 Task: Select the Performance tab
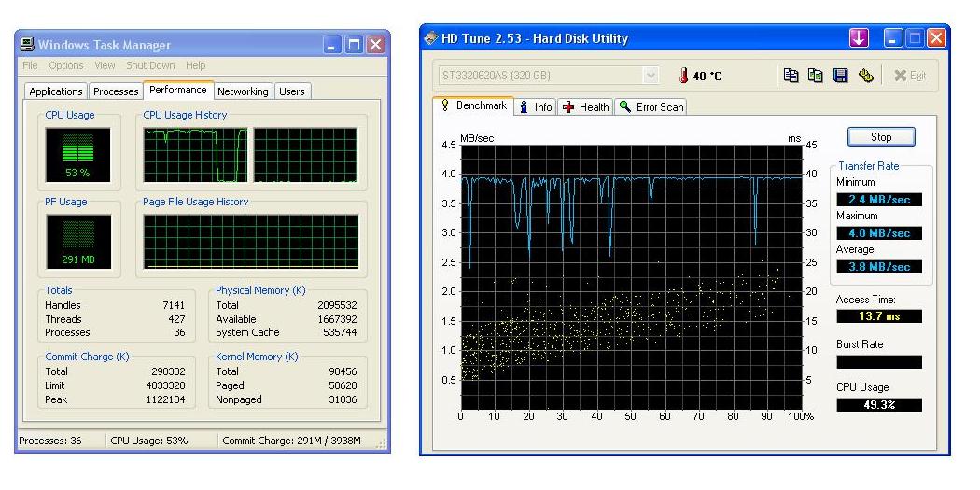click(x=178, y=90)
